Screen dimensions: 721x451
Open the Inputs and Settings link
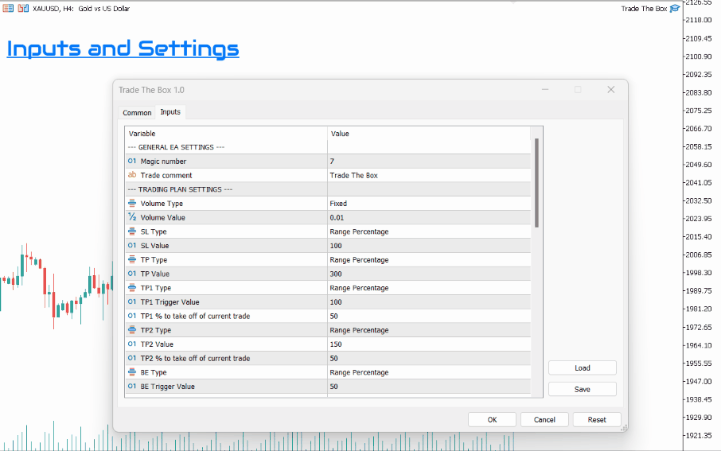click(x=123, y=49)
